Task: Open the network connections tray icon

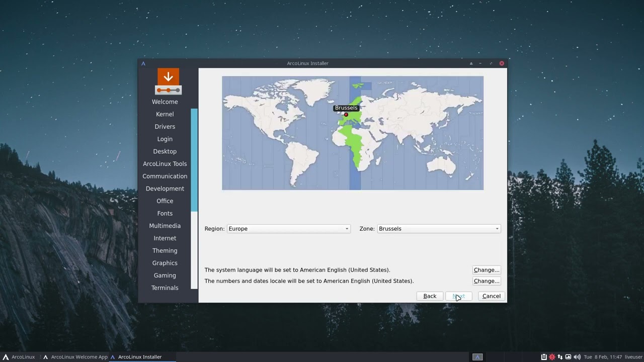Action: point(560,357)
